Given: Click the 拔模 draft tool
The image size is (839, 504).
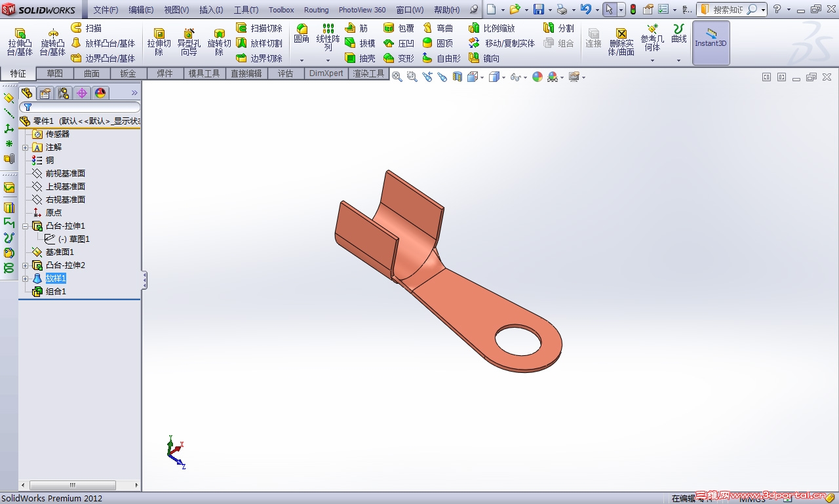Looking at the screenshot, I should coord(361,43).
